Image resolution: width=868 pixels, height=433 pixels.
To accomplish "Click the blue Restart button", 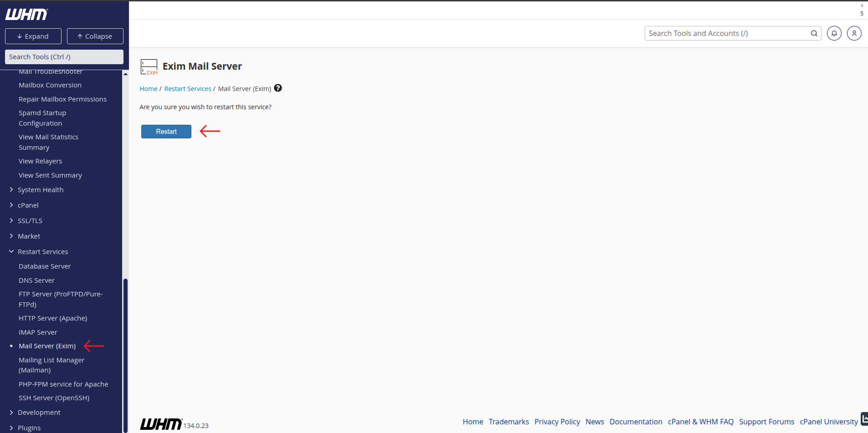I will pyautogui.click(x=166, y=132).
